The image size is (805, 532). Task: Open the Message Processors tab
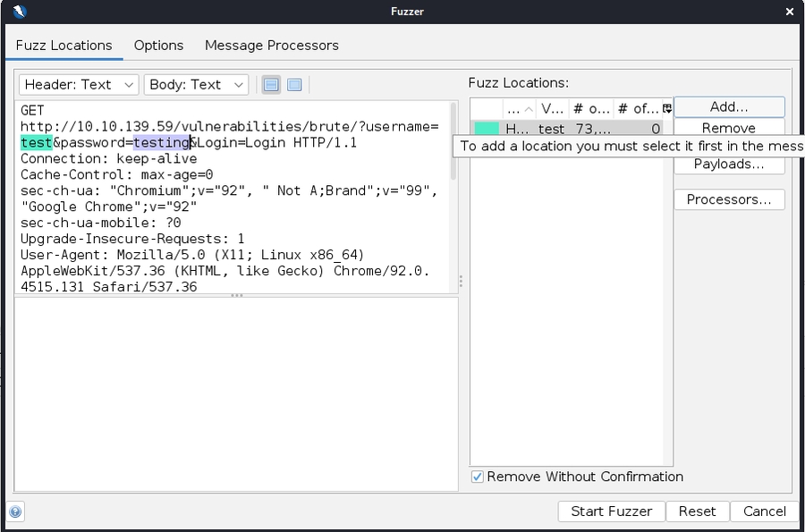(x=271, y=45)
